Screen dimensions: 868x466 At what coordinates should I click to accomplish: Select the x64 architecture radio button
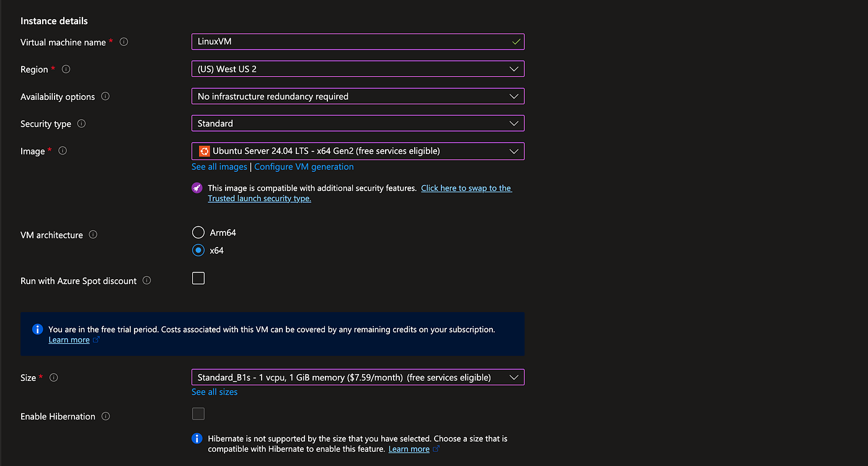tap(198, 251)
